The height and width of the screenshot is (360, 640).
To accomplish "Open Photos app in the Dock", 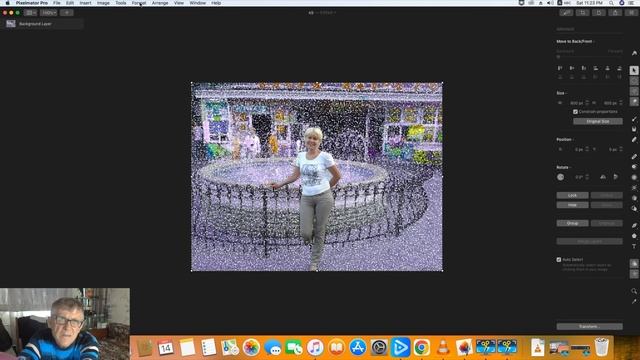I will point(251,347).
